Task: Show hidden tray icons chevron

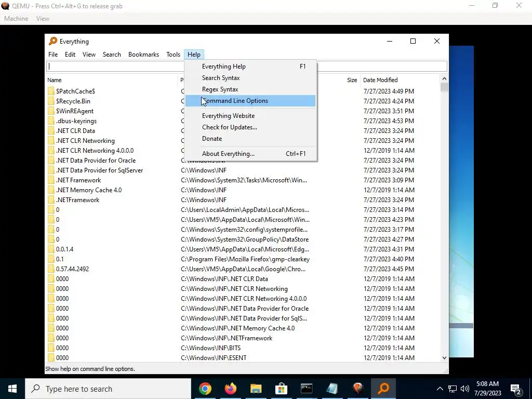Action: click(x=440, y=389)
